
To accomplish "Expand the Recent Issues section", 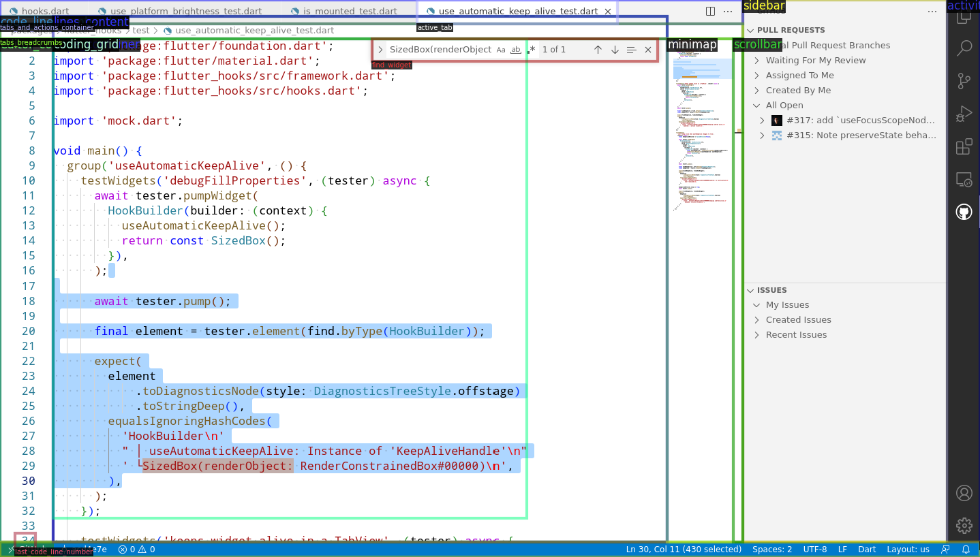I will point(795,335).
